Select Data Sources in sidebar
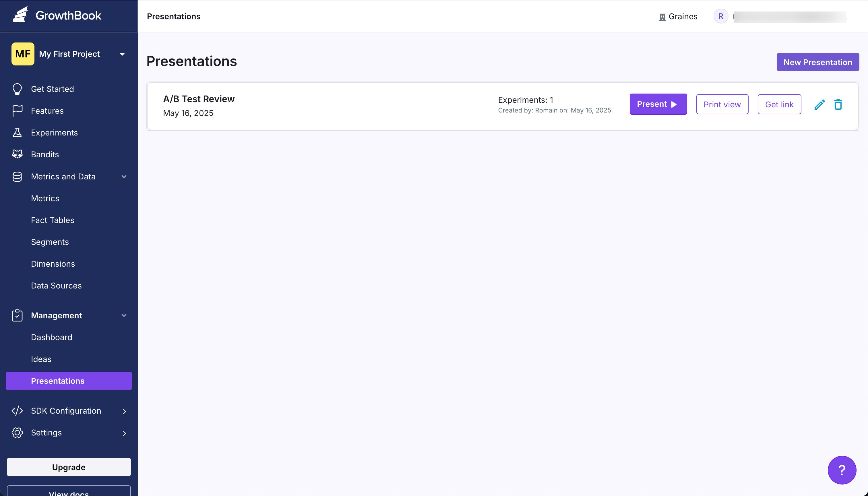 click(56, 286)
